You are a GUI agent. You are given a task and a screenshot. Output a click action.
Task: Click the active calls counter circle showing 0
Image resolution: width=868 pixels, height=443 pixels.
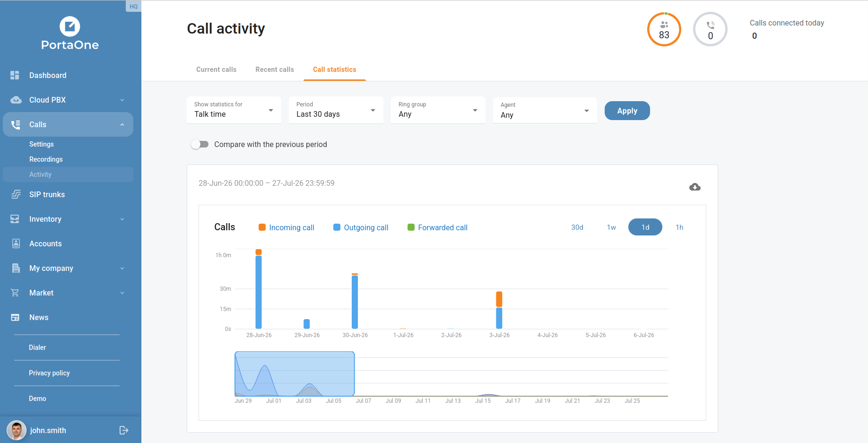710,29
